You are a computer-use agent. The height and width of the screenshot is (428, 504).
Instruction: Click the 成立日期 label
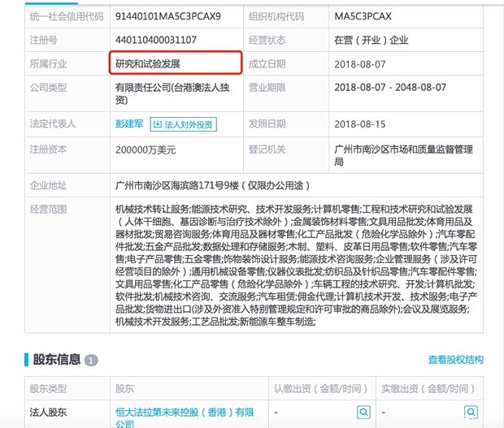pos(267,64)
